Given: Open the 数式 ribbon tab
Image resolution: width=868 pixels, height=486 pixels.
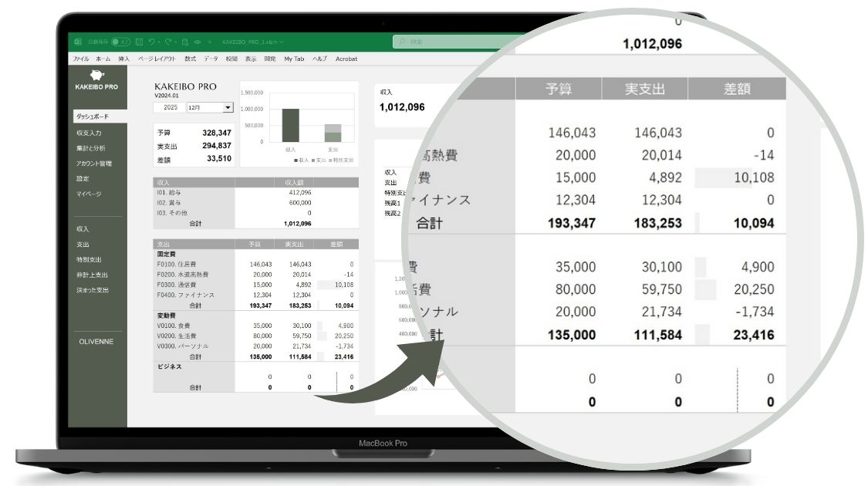Looking at the screenshot, I should 191,59.
